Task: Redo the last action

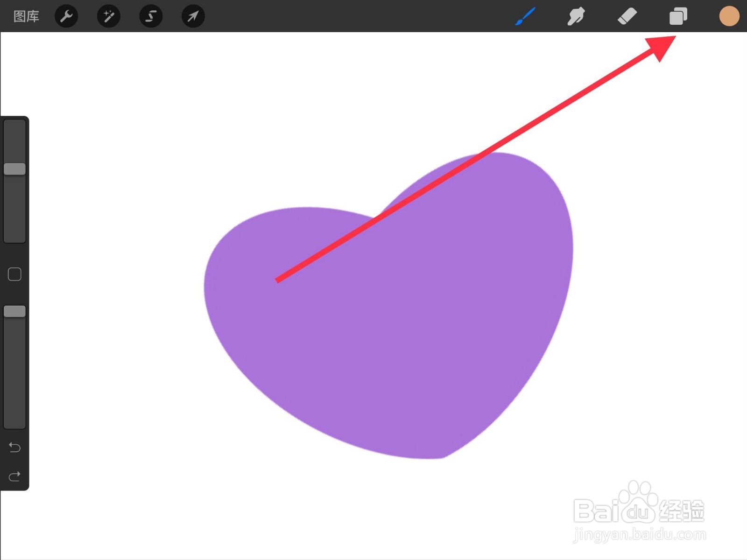Action: 14,476
